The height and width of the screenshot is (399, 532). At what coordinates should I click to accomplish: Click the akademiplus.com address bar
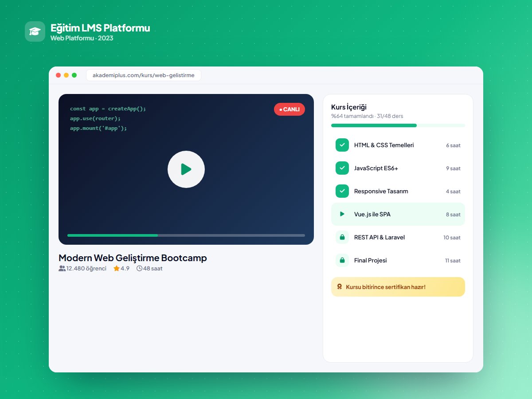pyautogui.click(x=144, y=75)
